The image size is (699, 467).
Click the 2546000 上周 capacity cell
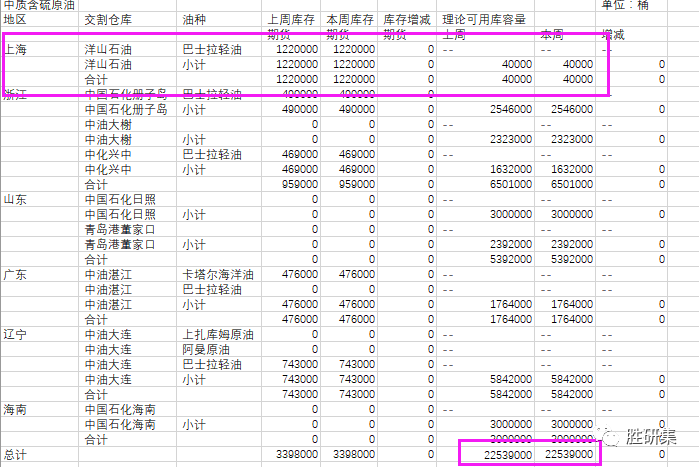511,109
